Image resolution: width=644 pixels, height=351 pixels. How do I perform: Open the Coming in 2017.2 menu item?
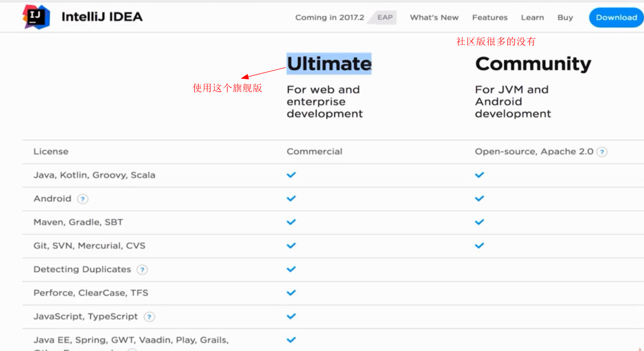(329, 18)
